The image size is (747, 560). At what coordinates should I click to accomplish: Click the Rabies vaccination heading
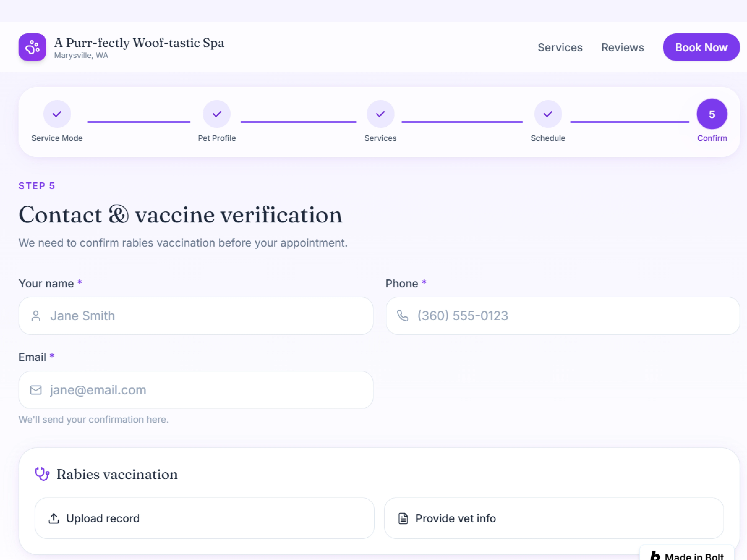[117, 474]
